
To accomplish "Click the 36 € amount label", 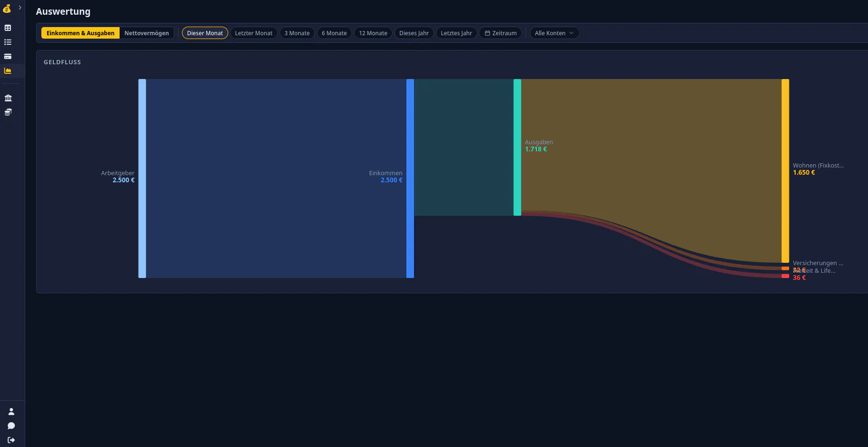I will click(x=799, y=278).
